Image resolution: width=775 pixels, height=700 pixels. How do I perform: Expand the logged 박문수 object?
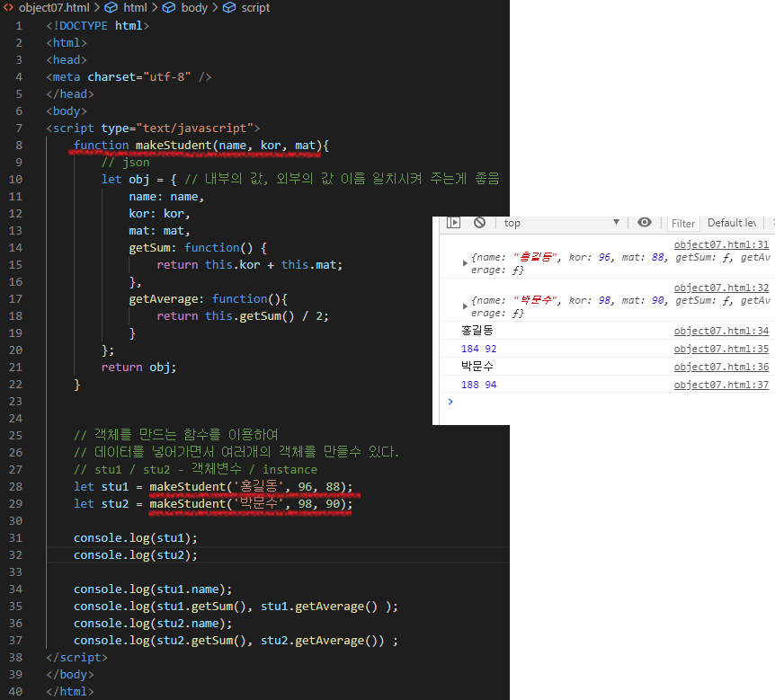(x=465, y=306)
